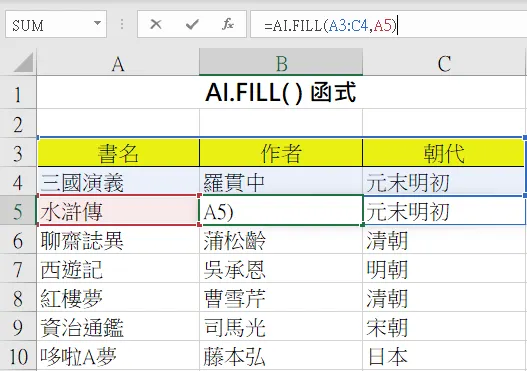Confirm formula with checkmark icon
Image resolution: width=527 pixels, height=371 pixels.
tap(192, 24)
